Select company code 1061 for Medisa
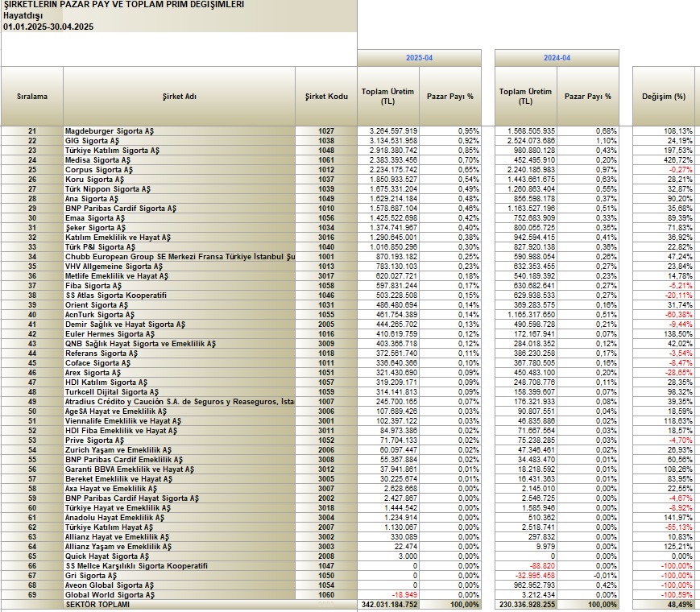Image resolution: width=700 pixels, height=612 pixels. click(x=326, y=160)
